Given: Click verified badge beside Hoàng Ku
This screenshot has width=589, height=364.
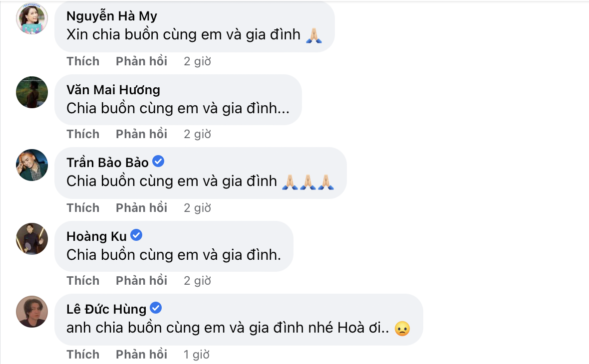Looking at the screenshot, I should pos(136,235).
